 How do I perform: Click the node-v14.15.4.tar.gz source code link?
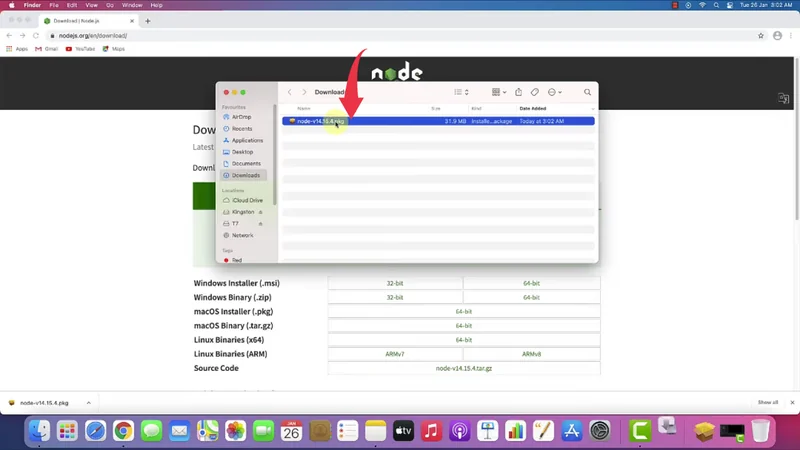(464, 368)
